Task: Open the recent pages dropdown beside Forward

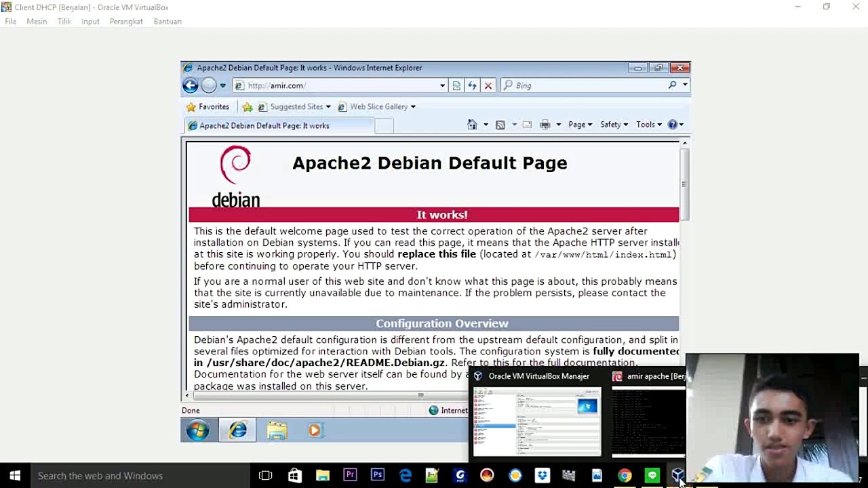Action: pyautogui.click(x=222, y=85)
